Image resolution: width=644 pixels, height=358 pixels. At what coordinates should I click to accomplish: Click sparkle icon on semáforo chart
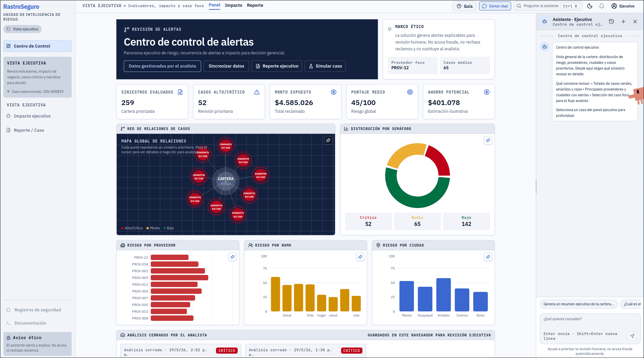488,140
